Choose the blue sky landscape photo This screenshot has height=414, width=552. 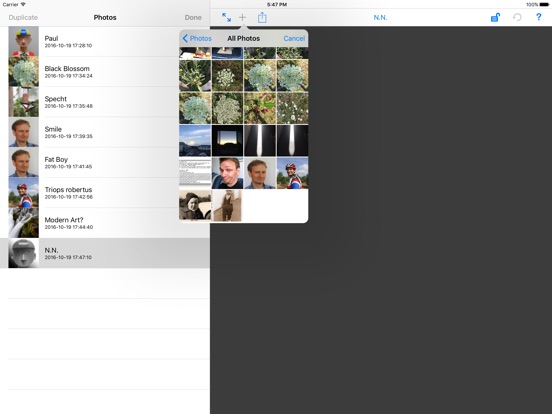click(195, 140)
